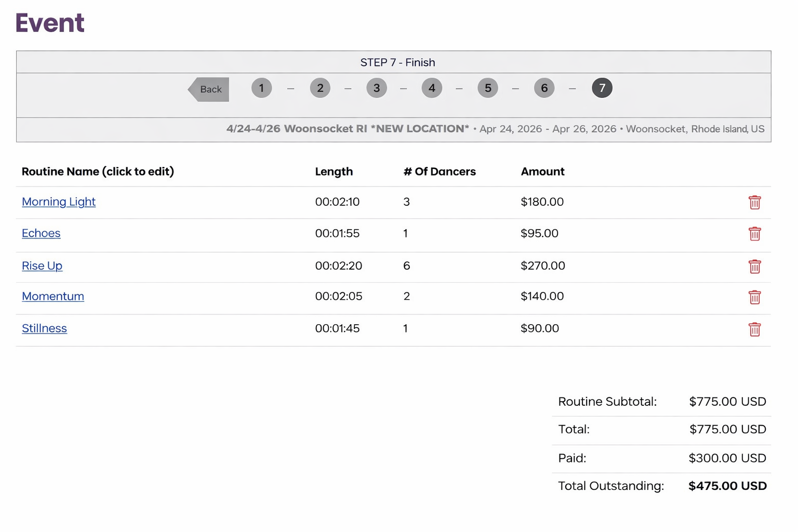798x532 pixels.
Task: Select step 4 circle
Action: (x=432, y=88)
